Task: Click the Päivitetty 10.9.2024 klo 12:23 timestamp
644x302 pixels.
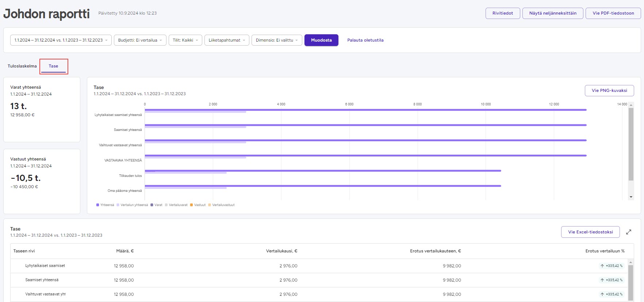Action: pos(127,13)
